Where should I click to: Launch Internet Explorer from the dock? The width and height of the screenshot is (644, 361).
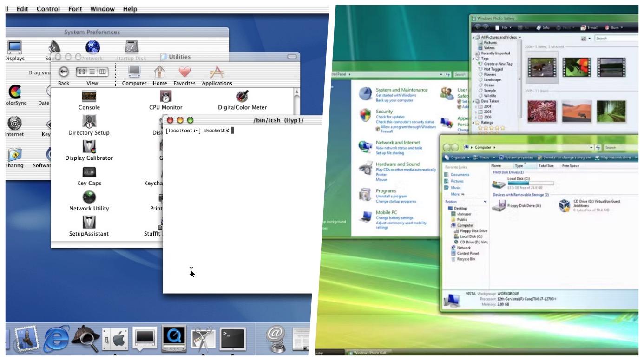pyautogui.click(x=56, y=339)
